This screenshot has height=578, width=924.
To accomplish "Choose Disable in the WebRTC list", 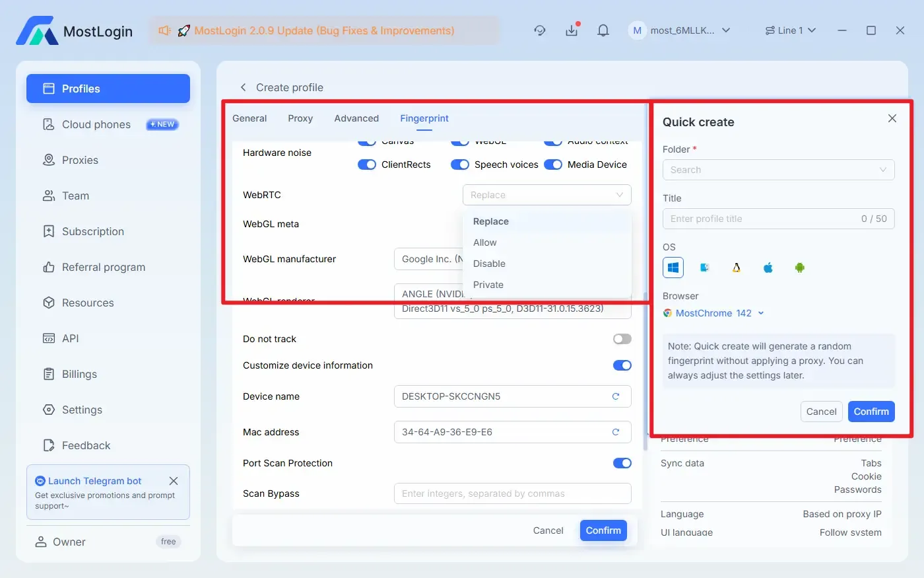I will coord(489,264).
